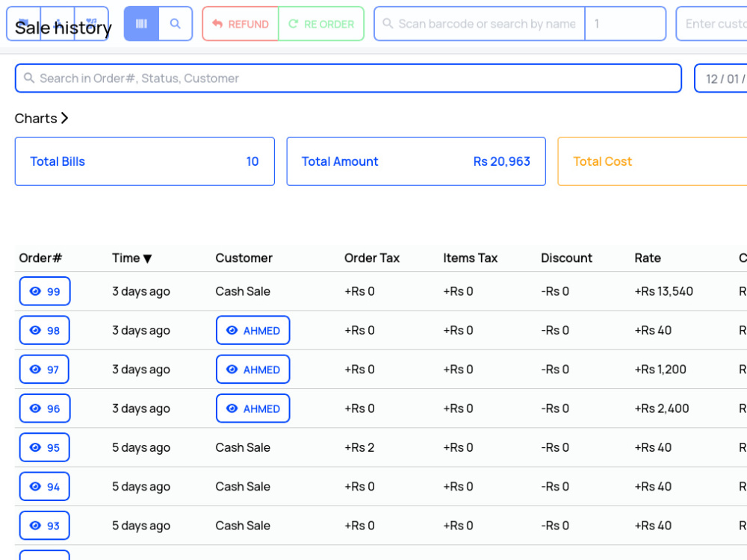Click the items tax +Rs 0 on order 97
The width and height of the screenshot is (747, 560).
pos(459,369)
